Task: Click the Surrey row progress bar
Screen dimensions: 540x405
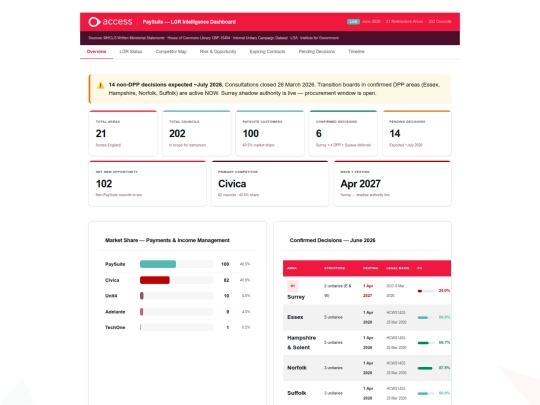Action: [426, 291]
